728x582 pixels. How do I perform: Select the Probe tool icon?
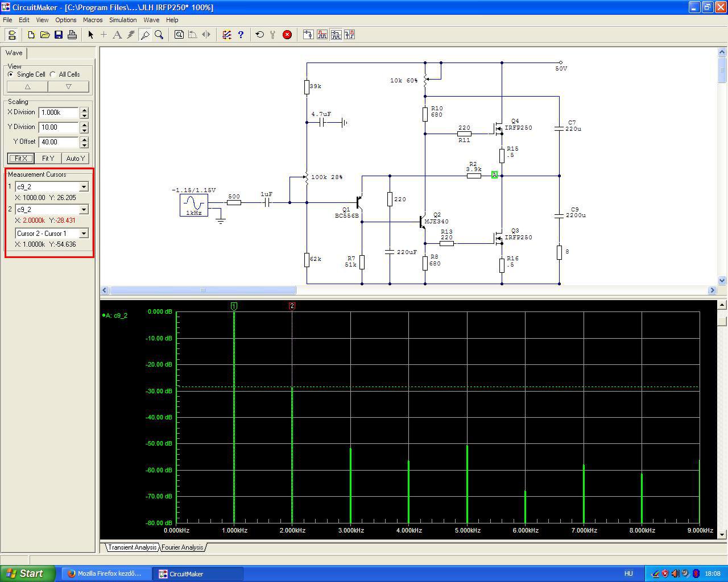pos(145,35)
